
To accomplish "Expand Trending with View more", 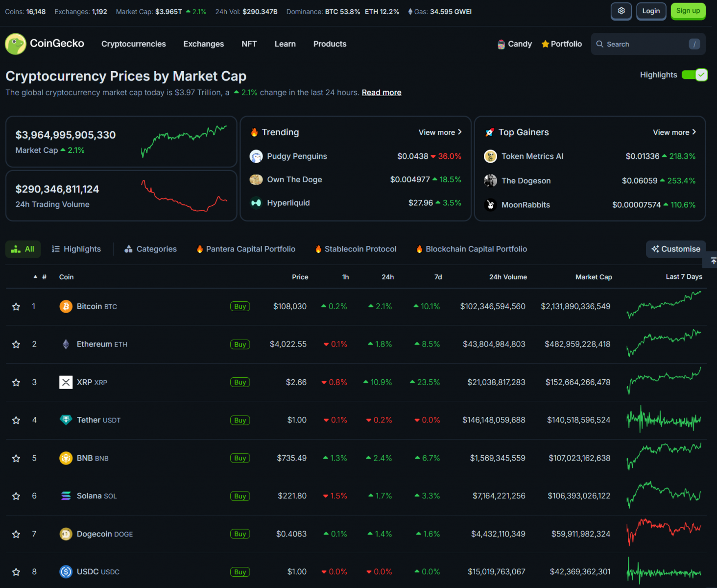I will (x=440, y=132).
